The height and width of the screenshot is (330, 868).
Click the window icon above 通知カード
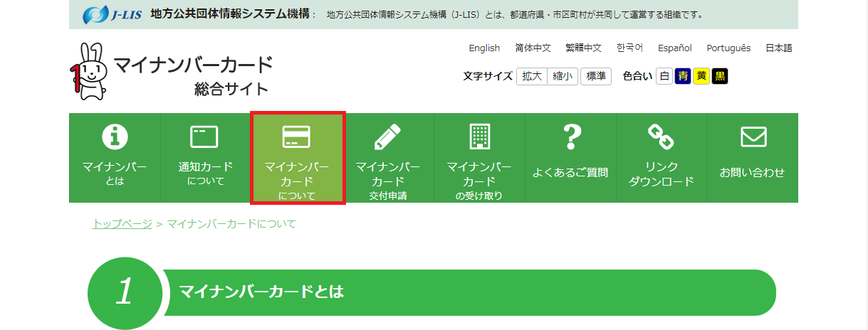[204, 136]
